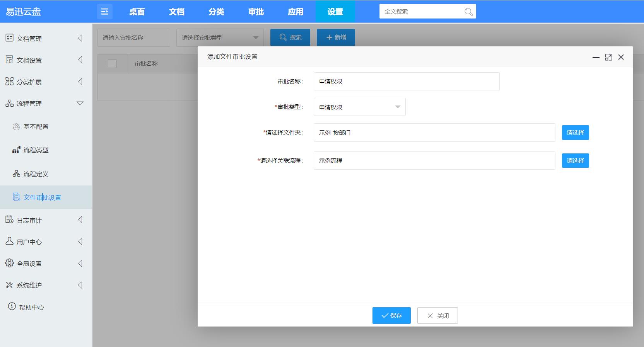Switch to the 桌面 tab
644x347 pixels.
point(137,12)
